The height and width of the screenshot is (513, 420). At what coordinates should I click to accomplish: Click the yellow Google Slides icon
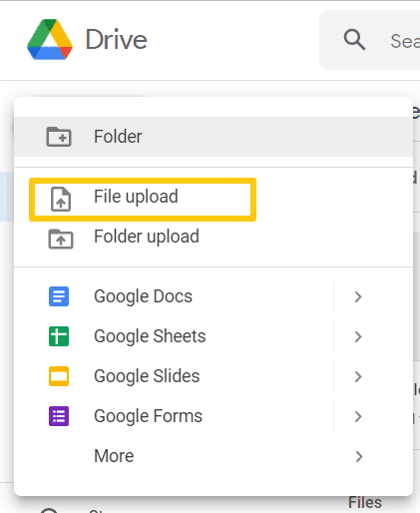tap(59, 376)
